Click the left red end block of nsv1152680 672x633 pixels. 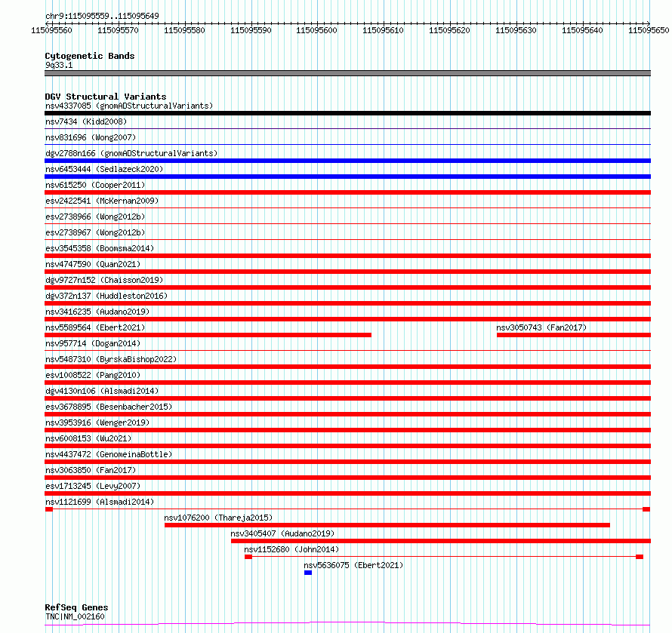coord(248,557)
